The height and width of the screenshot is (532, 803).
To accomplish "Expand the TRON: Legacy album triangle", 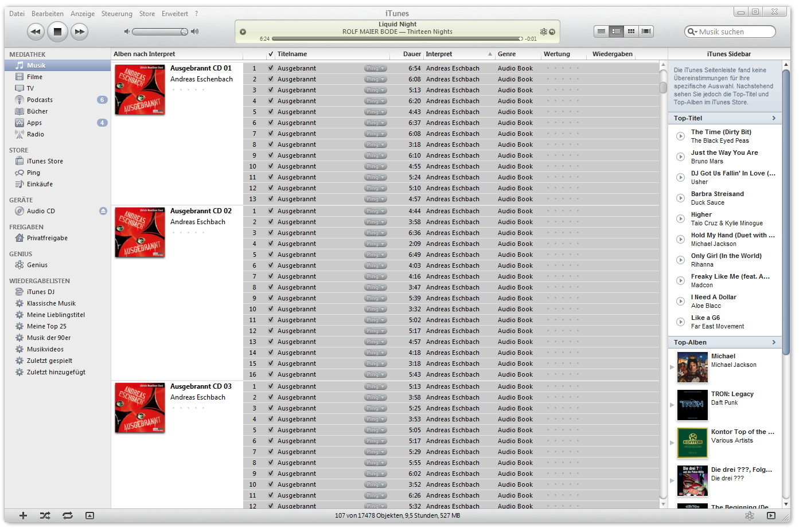I will pyautogui.click(x=672, y=405).
